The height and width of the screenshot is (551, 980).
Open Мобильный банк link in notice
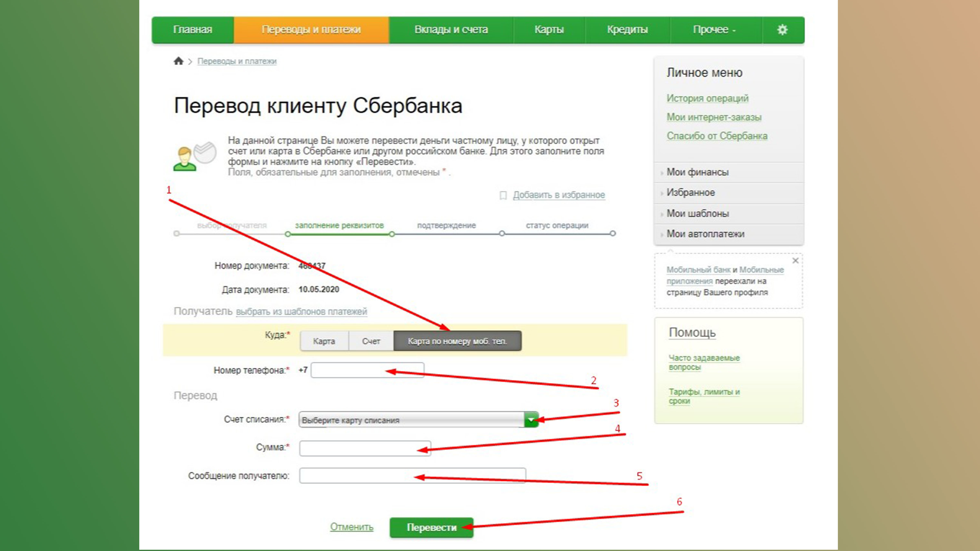pos(698,270)
